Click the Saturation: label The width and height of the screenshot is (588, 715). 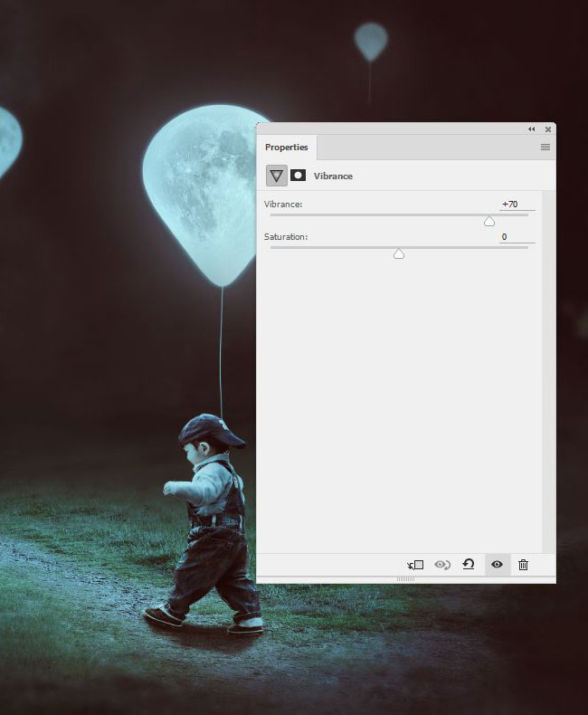pos(286,236)
